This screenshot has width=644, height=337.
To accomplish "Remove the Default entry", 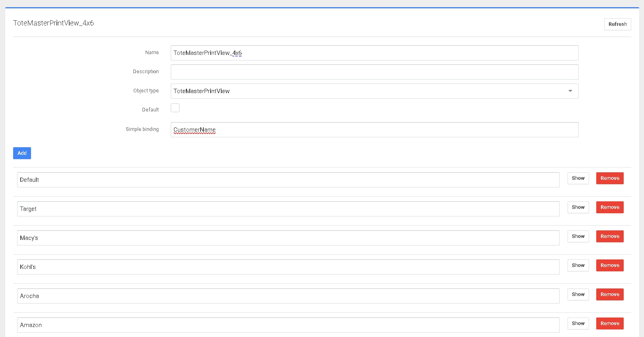I will [609, 178].
